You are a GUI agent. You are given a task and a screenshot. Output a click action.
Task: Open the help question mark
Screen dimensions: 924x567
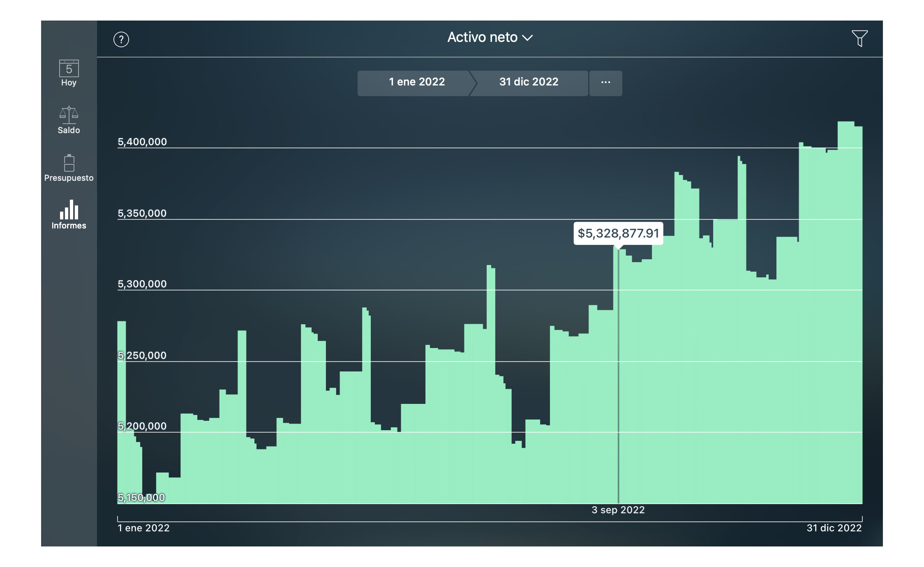click(x=121, y=39)
